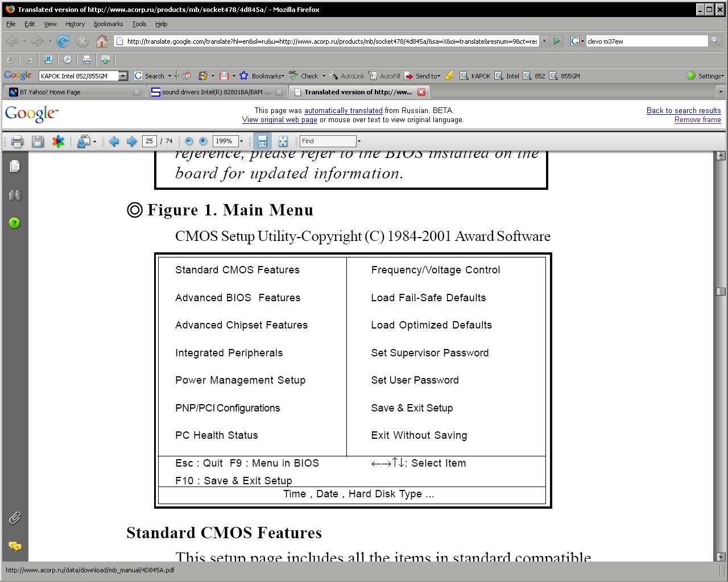Click the highlighter pen icon in Google toolbar
Screen dimensions: 728x582
[449, 76]
